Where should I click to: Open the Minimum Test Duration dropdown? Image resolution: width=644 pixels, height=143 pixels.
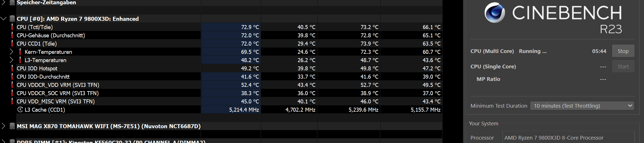click(582, 106)
